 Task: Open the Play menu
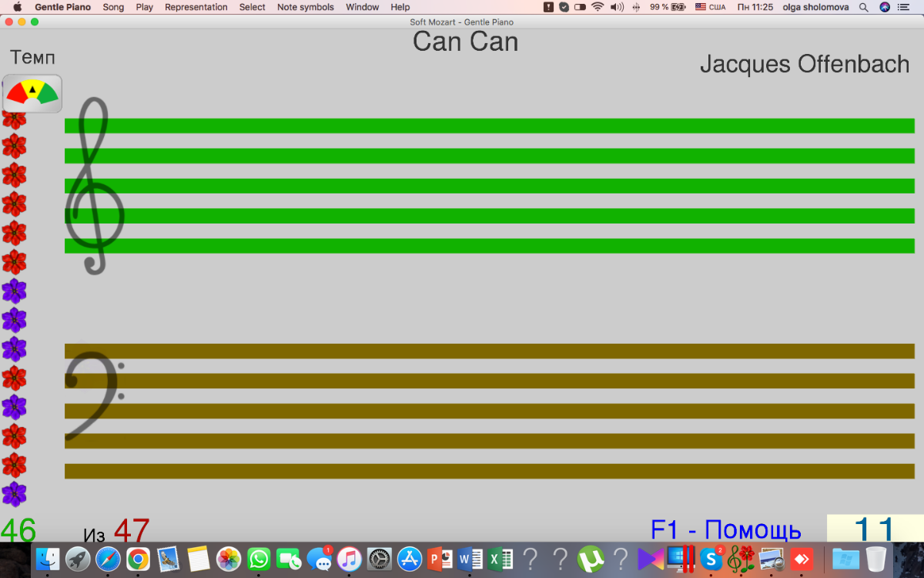click(x=144, y=7)
